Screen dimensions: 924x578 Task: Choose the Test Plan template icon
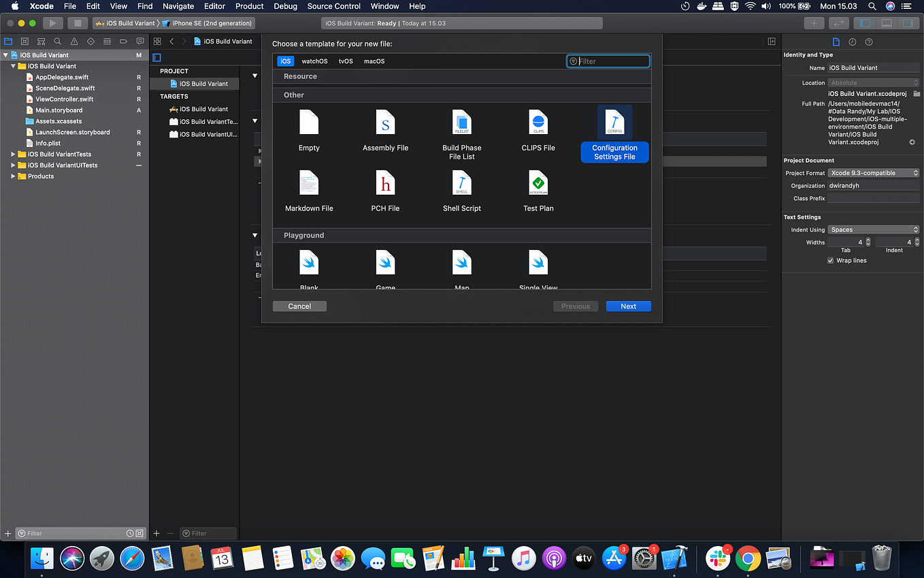coord(538,184)
